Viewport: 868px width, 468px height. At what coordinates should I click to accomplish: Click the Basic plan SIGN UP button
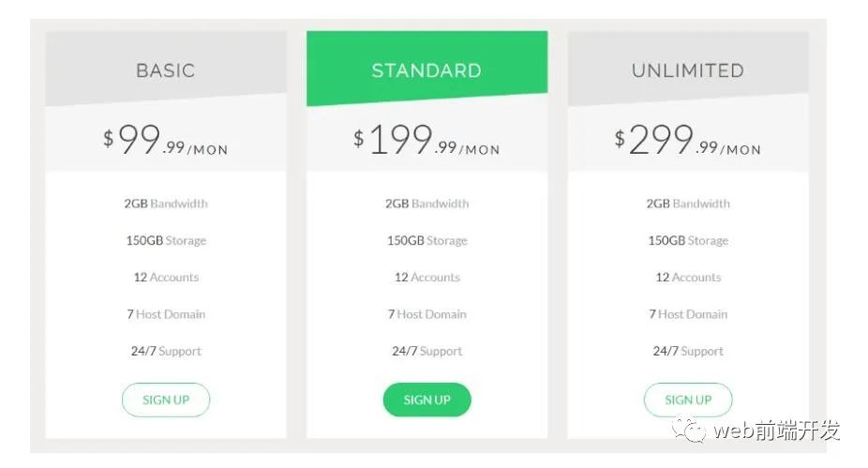coord(166,400)
